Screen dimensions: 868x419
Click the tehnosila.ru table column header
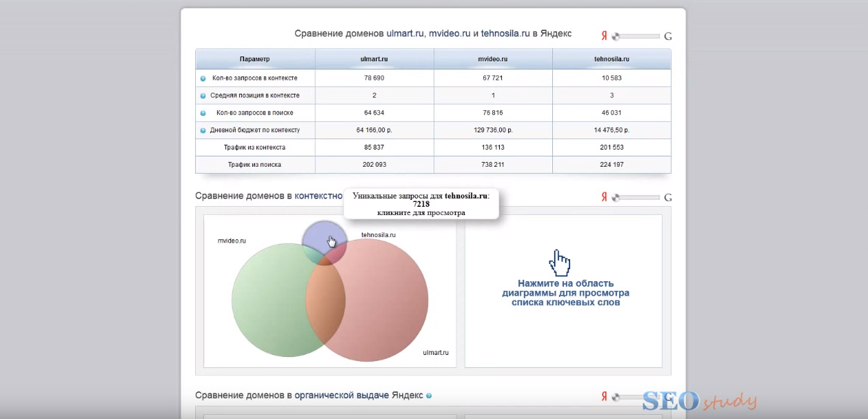point(612,59)
